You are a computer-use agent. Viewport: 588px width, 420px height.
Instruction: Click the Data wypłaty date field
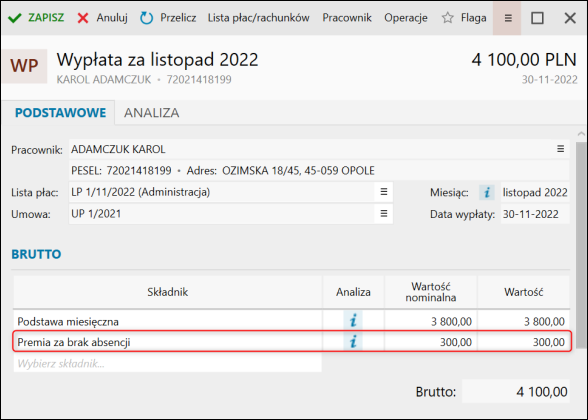(535, 214)
